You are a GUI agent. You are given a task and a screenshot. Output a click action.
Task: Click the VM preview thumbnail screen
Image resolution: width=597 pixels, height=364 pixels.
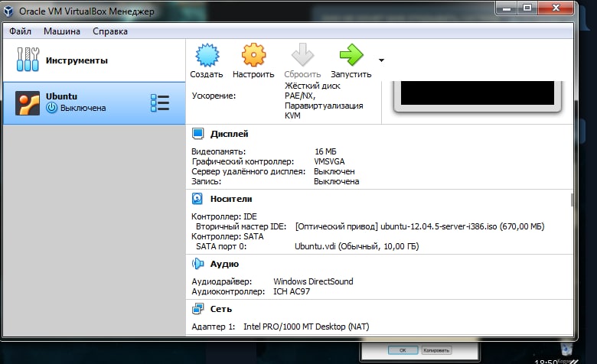click(x=478, y=93)
